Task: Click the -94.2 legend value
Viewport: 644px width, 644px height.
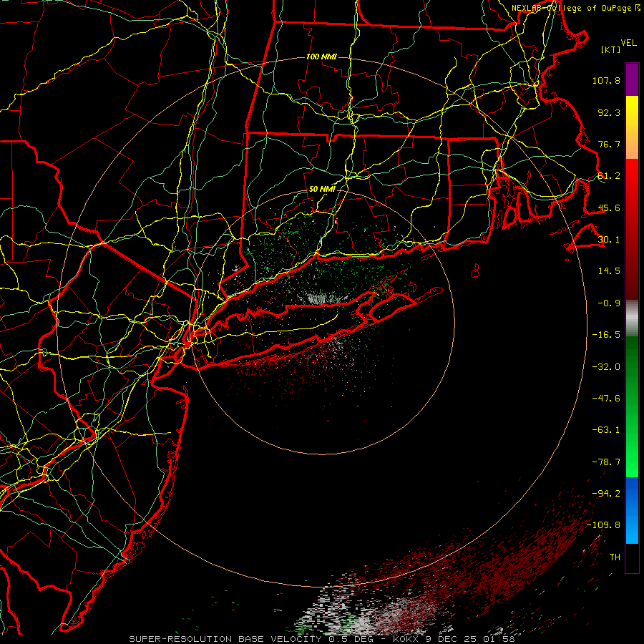Action: point(606,494)
